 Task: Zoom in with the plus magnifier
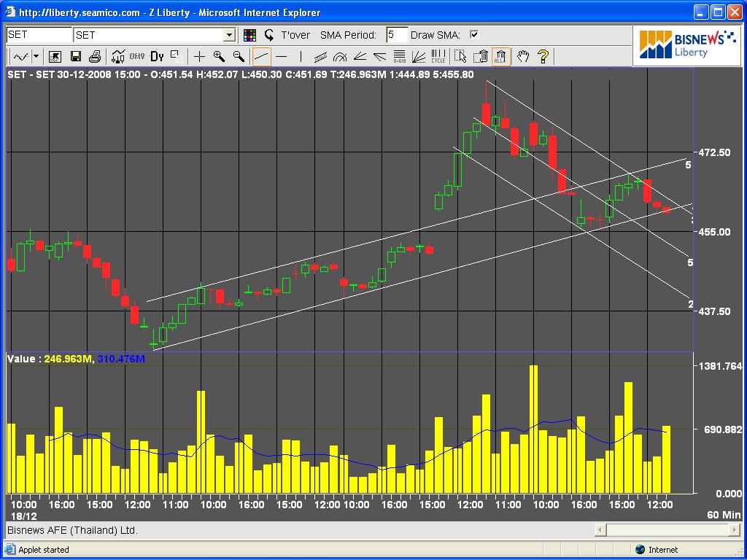[219, 57]
